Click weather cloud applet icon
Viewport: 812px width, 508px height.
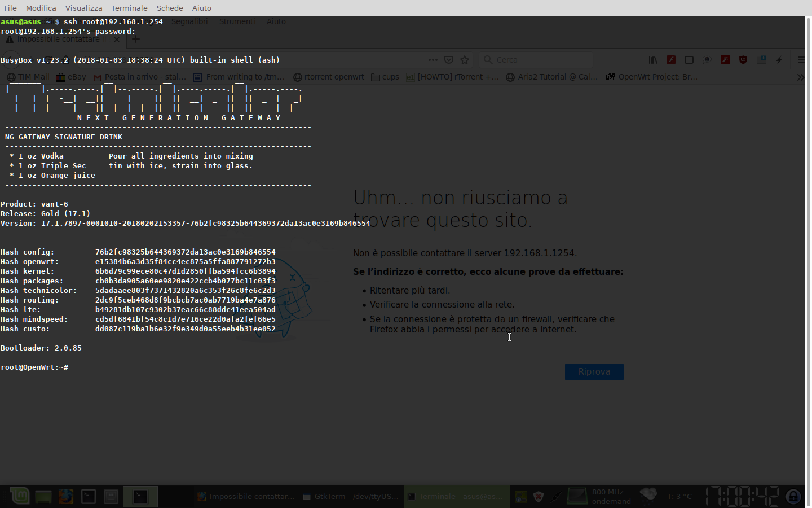click(x=648, y=496)
